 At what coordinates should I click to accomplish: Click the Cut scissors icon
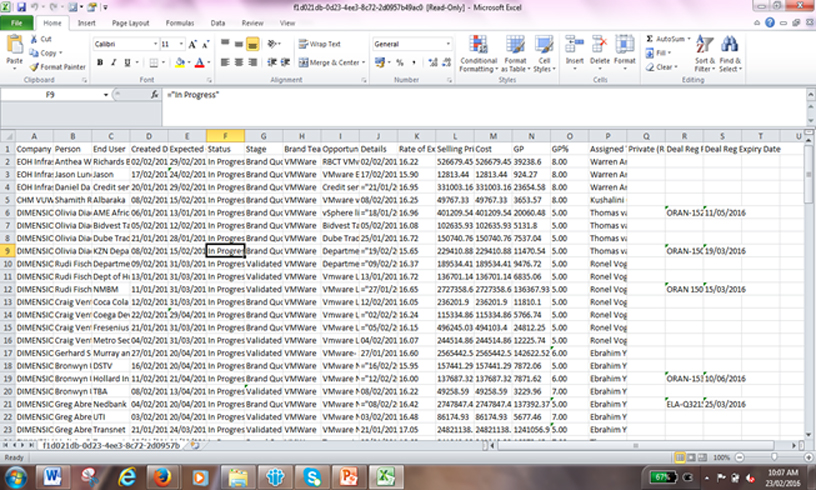pos(34,39)
